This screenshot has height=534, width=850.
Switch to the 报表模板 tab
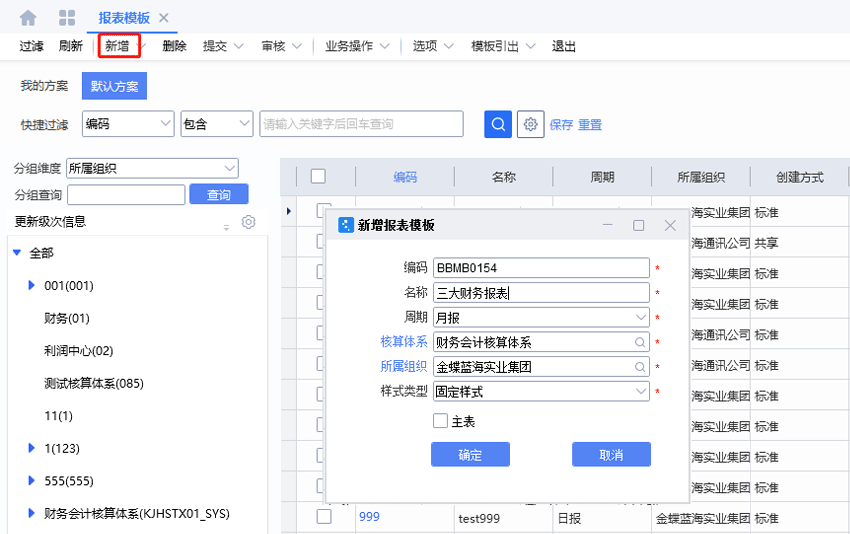click(124, 18)
